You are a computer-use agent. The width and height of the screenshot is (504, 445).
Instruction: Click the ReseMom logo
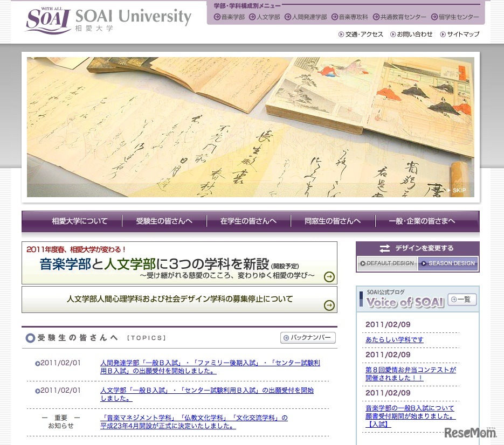(470, 432)
